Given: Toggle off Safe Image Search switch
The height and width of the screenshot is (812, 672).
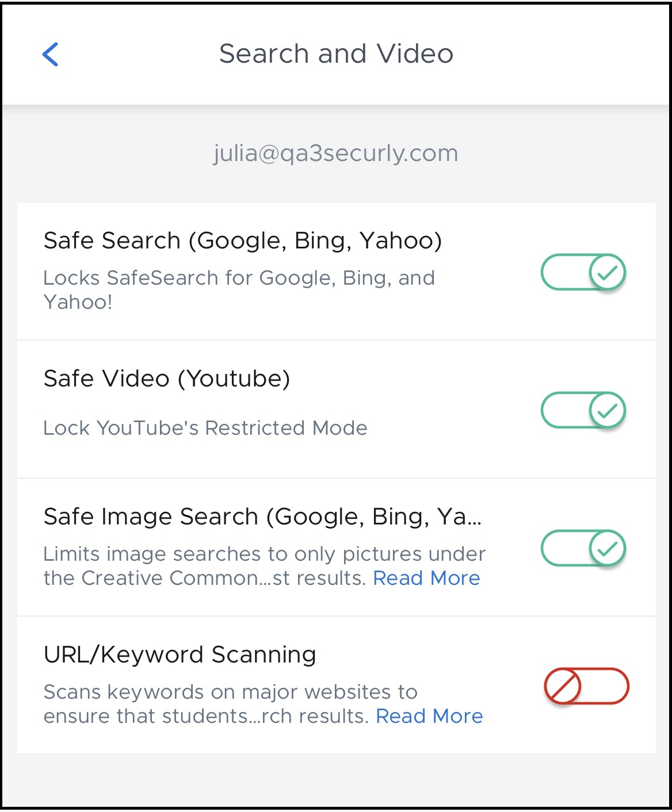Looking at the screenshot, I should (583, 548).
